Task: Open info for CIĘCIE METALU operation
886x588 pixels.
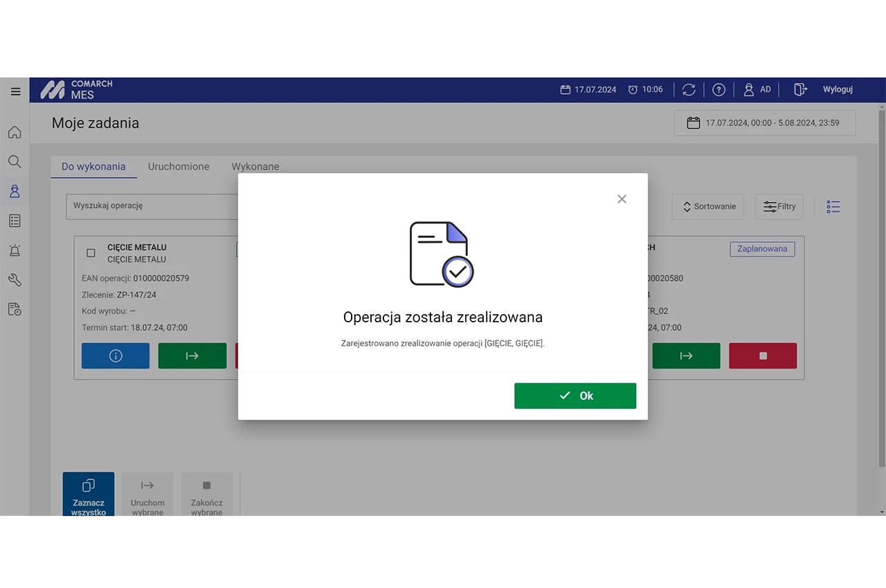Action: click(x=116, y=356)
